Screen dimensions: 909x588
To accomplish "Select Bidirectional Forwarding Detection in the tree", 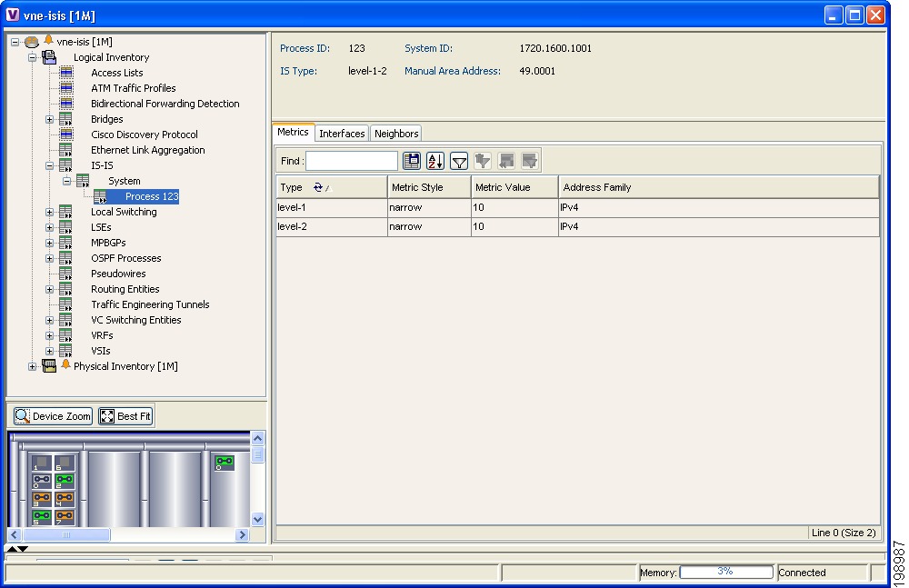I will click(165, 104).
